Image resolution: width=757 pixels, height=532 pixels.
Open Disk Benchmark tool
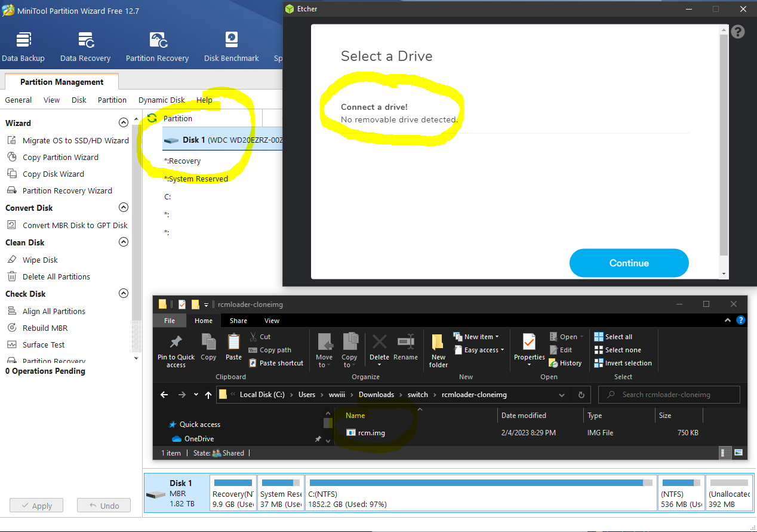pos(231,47)
